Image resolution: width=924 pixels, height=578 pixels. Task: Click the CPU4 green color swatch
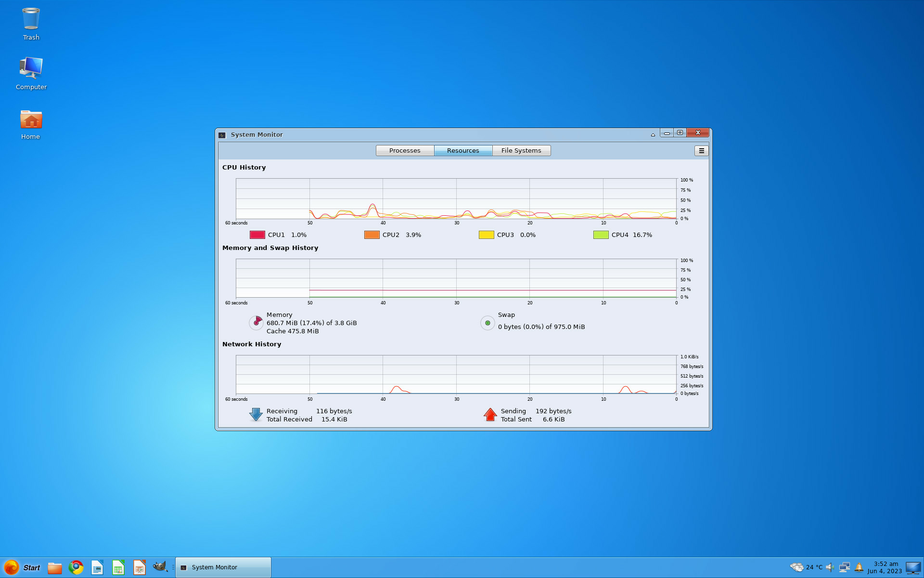[x=601, y=235]
